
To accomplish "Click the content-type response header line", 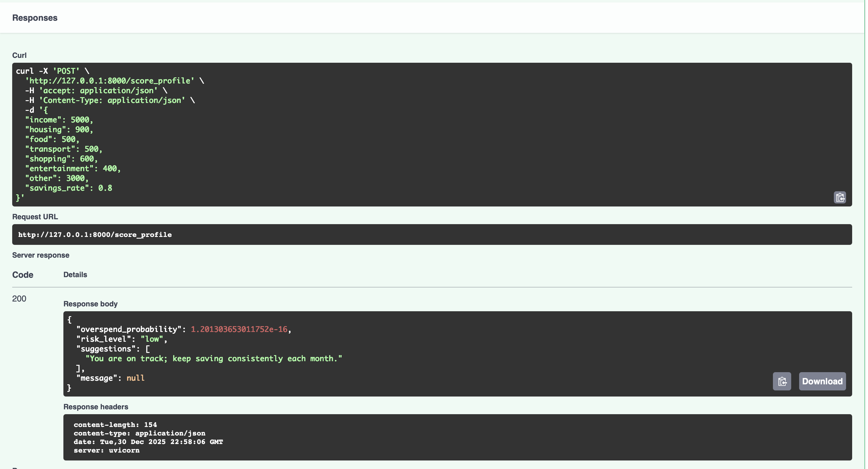I will tap(140, 433).
